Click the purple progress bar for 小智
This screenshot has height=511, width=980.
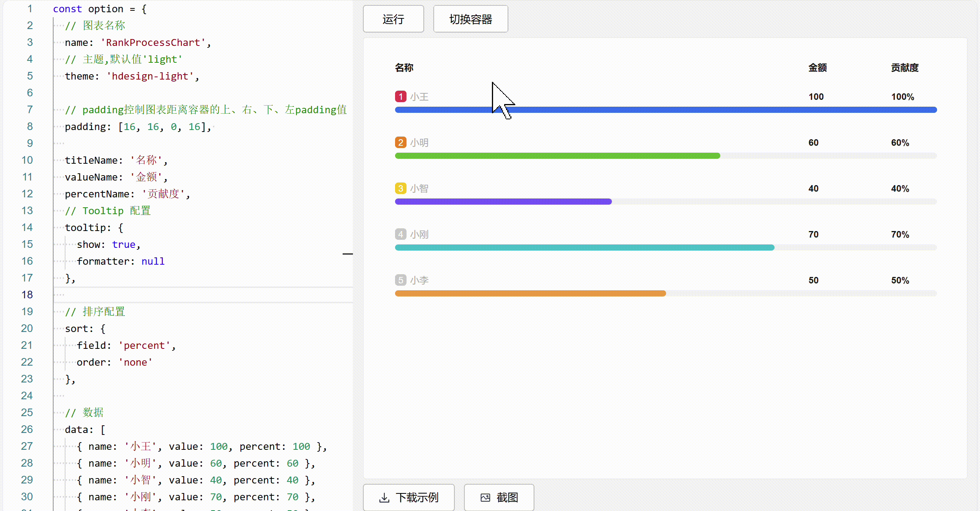(503, 202)
